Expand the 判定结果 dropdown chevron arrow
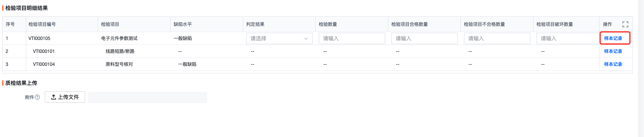The image size is (644, 137). pos(306,38)
